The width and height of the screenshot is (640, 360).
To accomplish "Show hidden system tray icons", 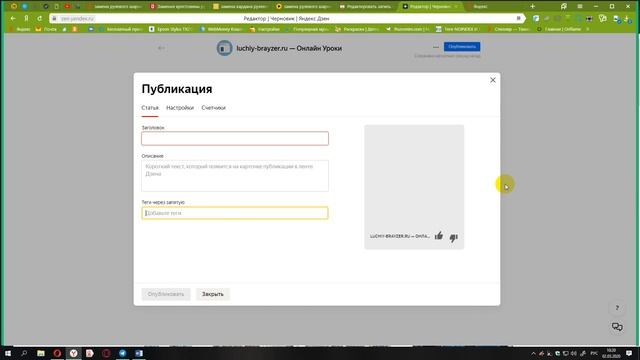I will point(533,353).
